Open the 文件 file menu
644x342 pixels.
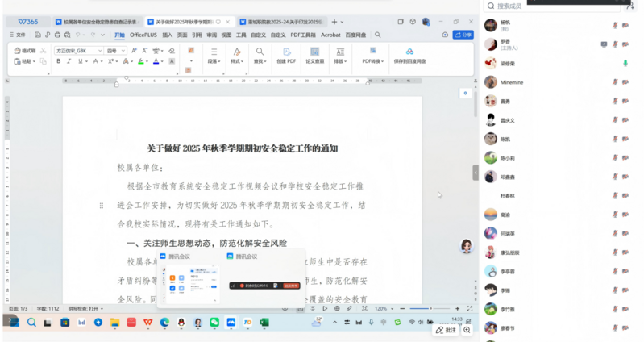pyautogui.click(x=18, y=35)
